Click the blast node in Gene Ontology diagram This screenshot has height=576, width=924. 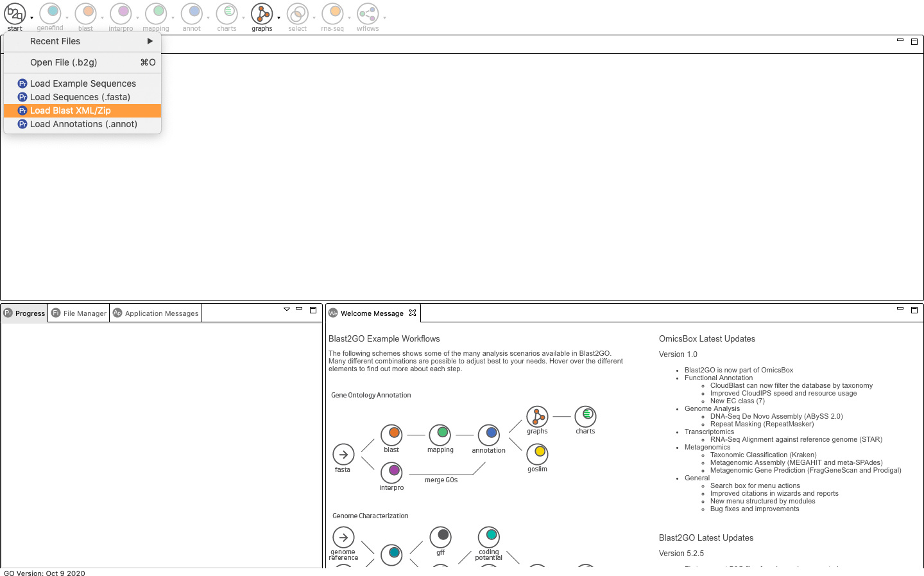tap(391, 435)
